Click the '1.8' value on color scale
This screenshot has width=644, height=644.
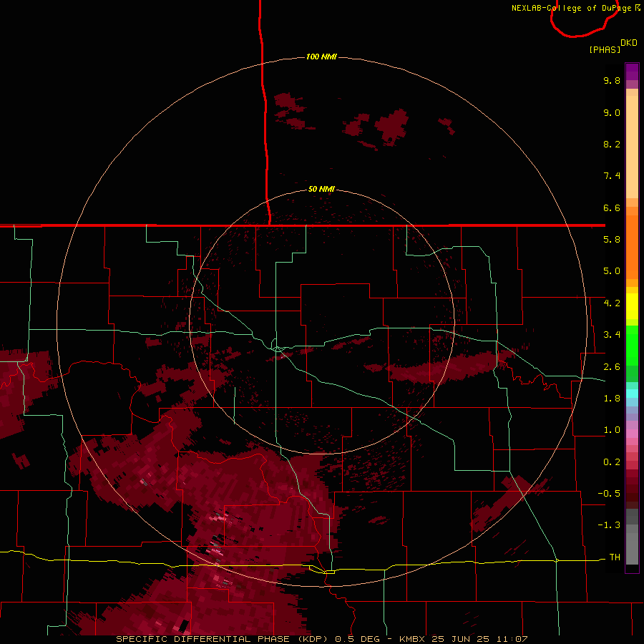612,399
